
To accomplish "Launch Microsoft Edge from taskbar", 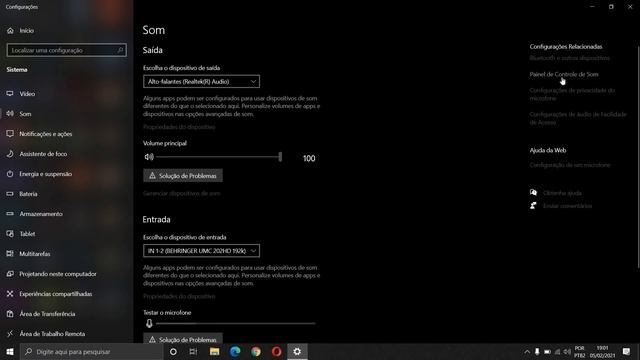I will [x=235, y=351].
